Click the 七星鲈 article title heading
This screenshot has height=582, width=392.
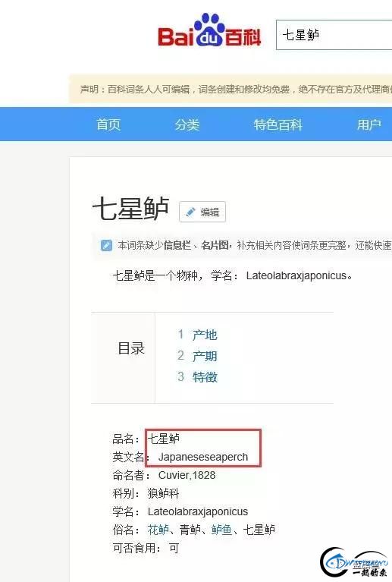click(x=130, y=209)
